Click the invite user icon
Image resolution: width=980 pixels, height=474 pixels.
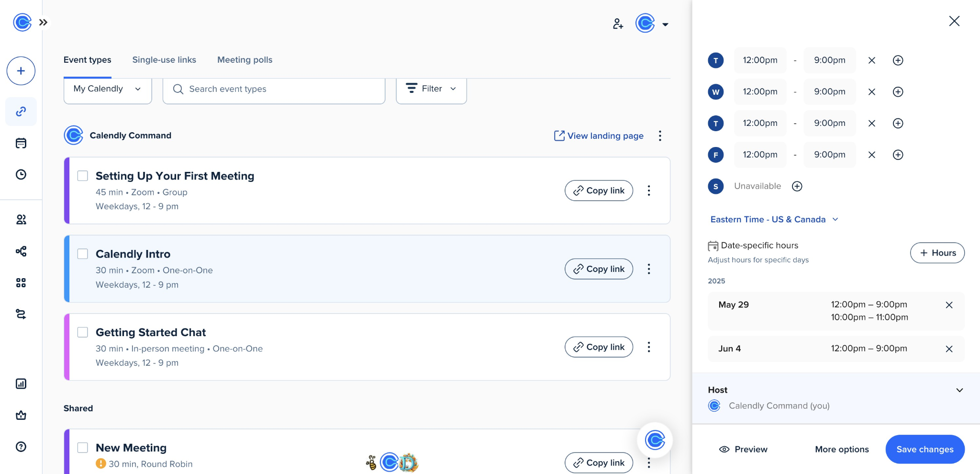tap(618, 23)
